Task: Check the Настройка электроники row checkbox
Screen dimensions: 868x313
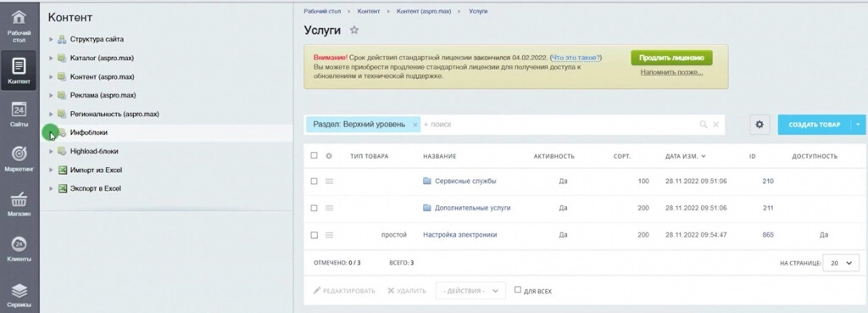Action: [x=314, y=235]
